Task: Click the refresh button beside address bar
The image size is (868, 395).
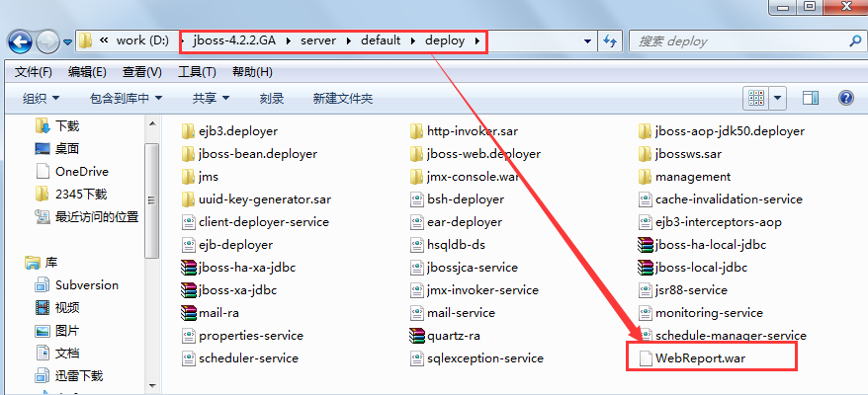Action: click(x=610, y=40)
